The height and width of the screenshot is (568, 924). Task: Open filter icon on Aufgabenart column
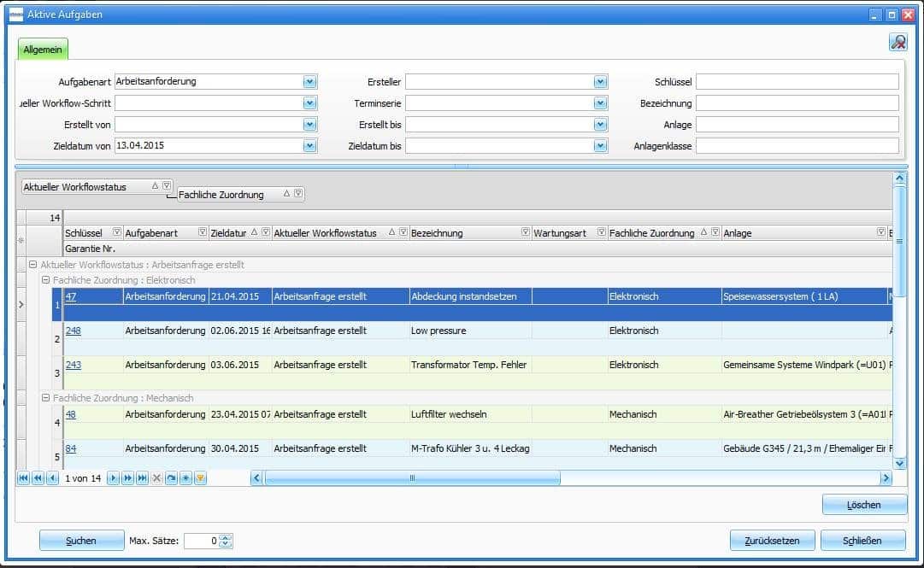(202, 232)
